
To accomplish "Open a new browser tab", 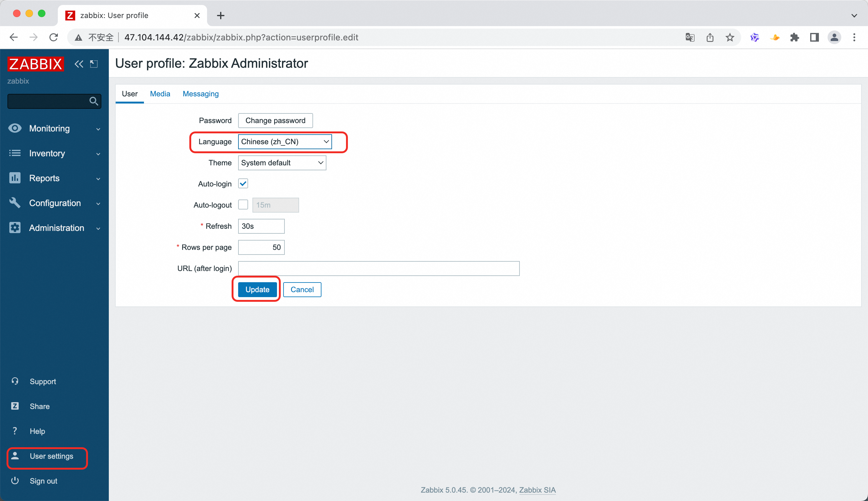I will 221,16.
